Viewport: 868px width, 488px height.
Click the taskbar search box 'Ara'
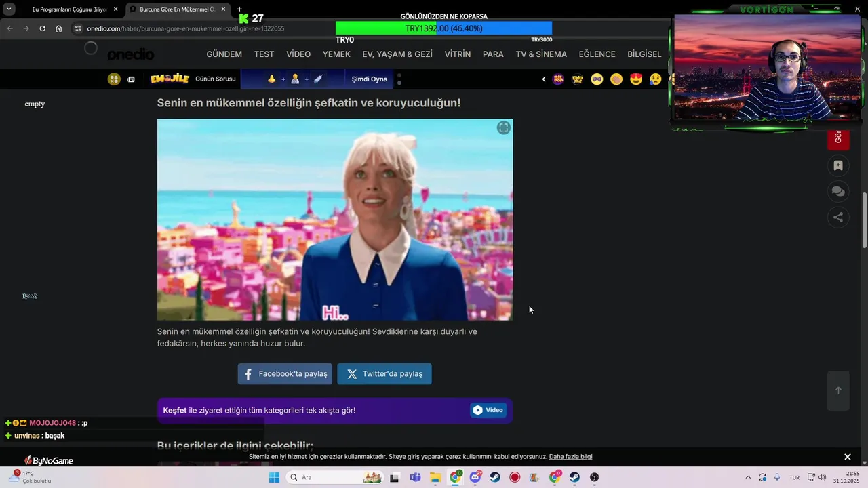335,477
